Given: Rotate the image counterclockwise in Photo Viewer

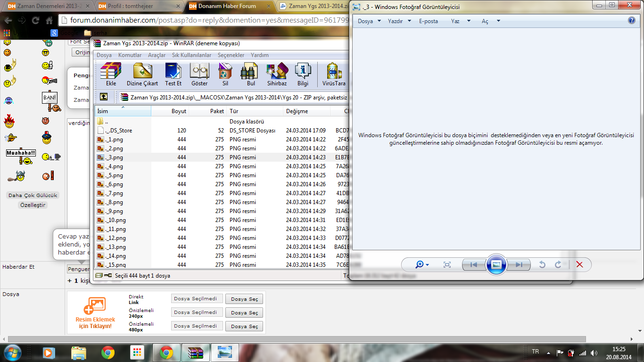Looking at the screenshot, I should tap(542, 265).
